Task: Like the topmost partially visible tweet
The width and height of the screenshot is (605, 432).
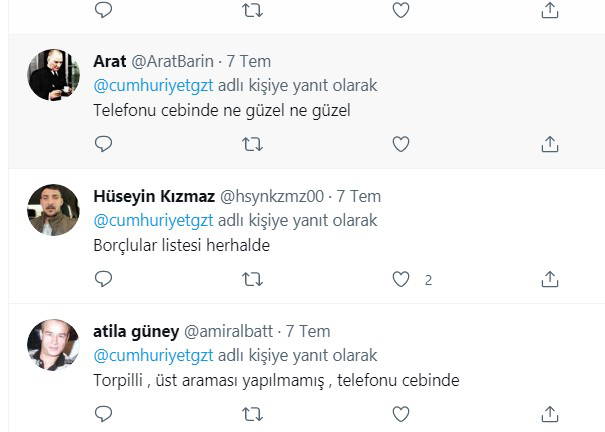Action: coord(400,10)
